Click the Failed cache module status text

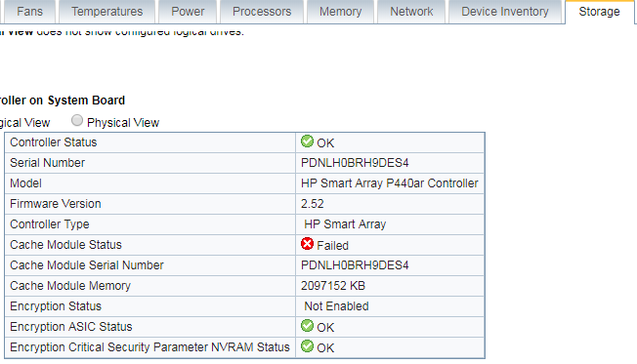[333, 246]
